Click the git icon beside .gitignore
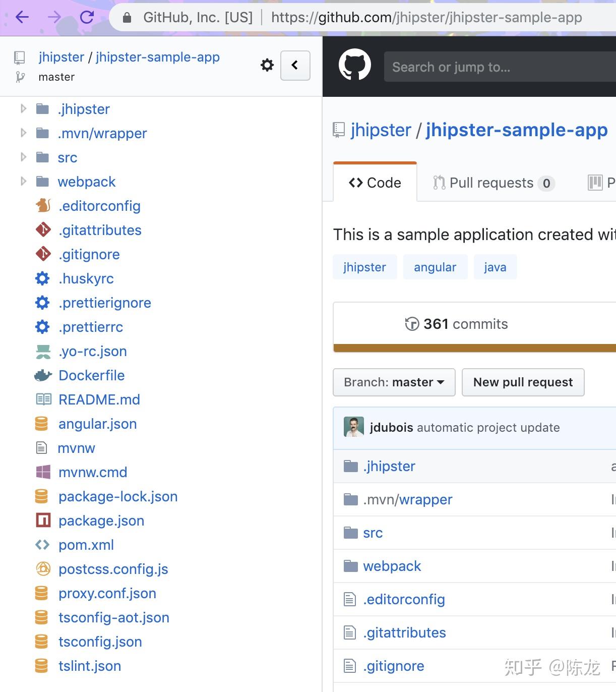This screenshot has width=616, height=692. pos(43,254)
